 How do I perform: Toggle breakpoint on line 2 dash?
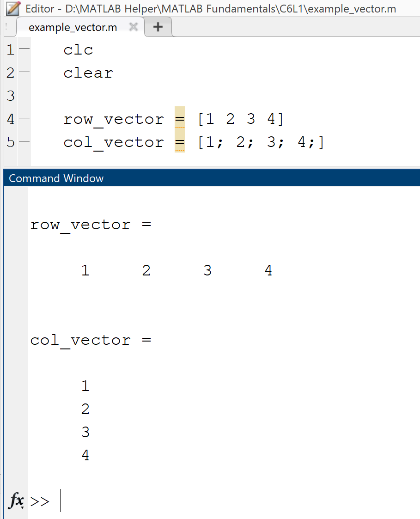coord(24,72)
